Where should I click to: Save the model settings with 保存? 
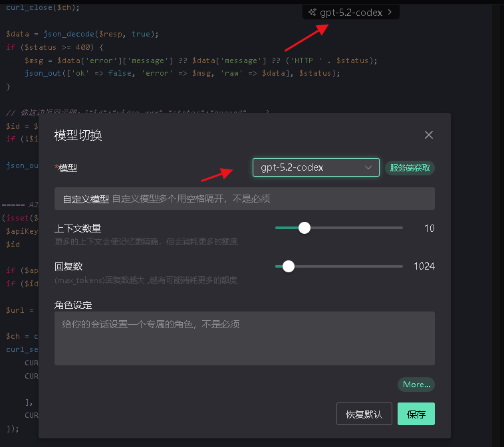tap(416, 414)
